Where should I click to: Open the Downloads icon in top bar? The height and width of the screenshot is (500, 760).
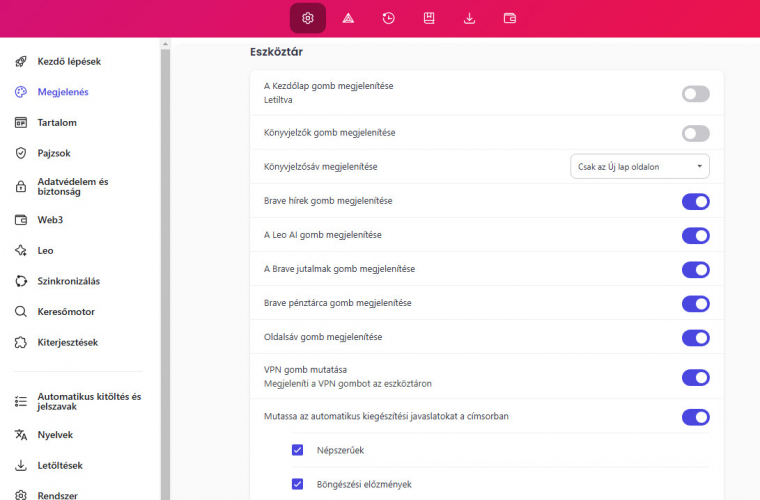tap(469, 18)
